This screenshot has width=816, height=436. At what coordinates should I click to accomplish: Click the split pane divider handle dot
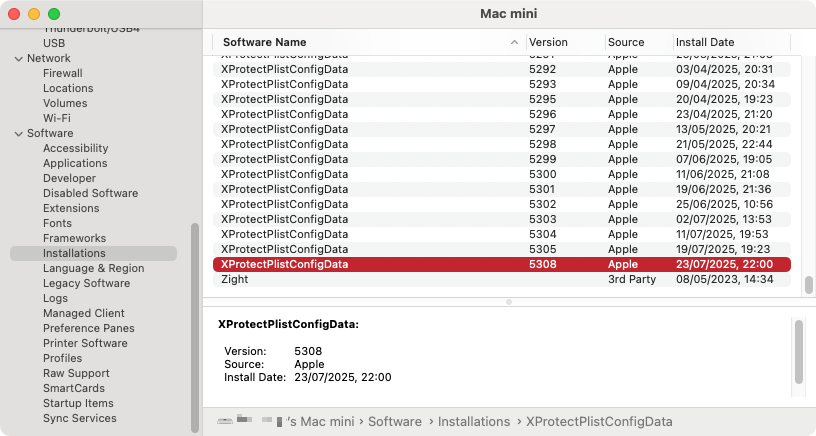coord(509,302)
